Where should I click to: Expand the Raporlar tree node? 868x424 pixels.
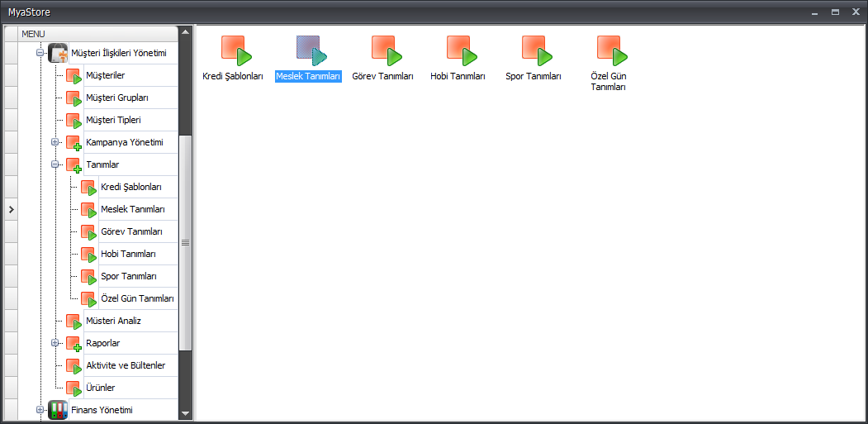pyautogui.click(x=55, y=343)
